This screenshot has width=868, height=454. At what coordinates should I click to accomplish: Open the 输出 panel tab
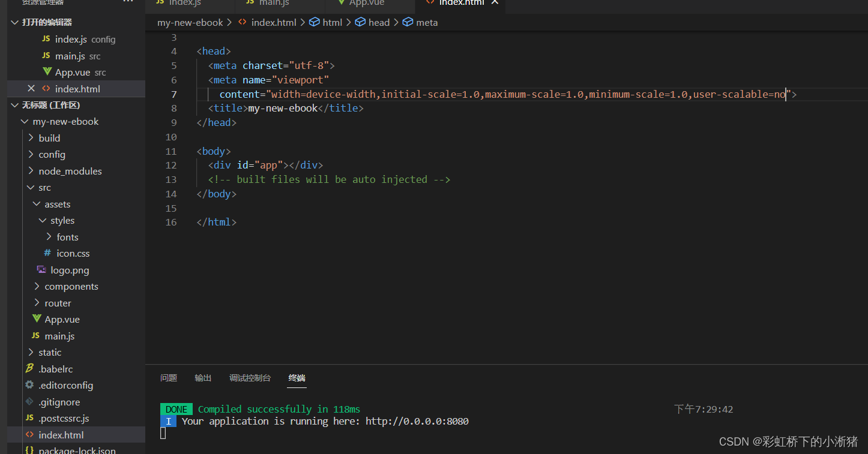click(203, 378)
